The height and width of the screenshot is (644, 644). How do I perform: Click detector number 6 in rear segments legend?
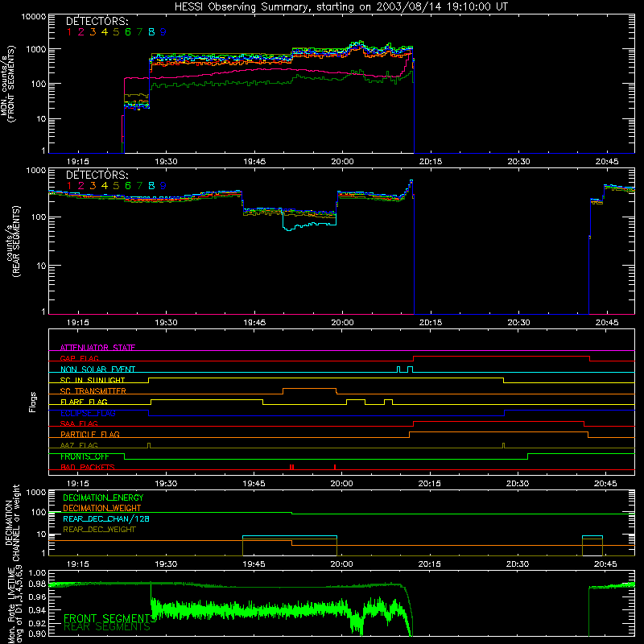(x=128, y=186)
